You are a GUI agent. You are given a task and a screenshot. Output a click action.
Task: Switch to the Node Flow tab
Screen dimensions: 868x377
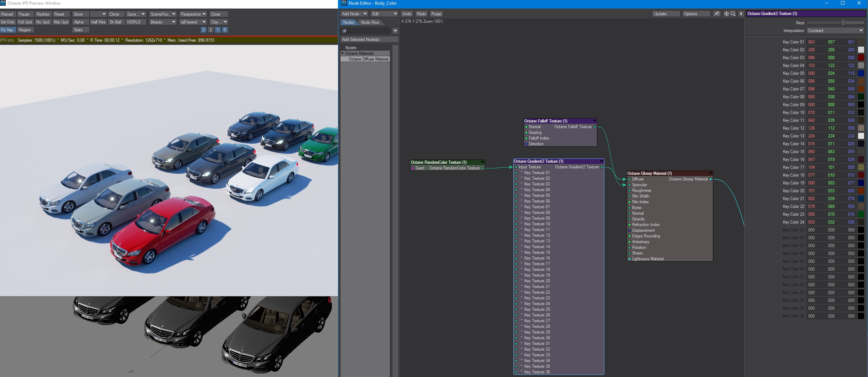coord(370,22)
